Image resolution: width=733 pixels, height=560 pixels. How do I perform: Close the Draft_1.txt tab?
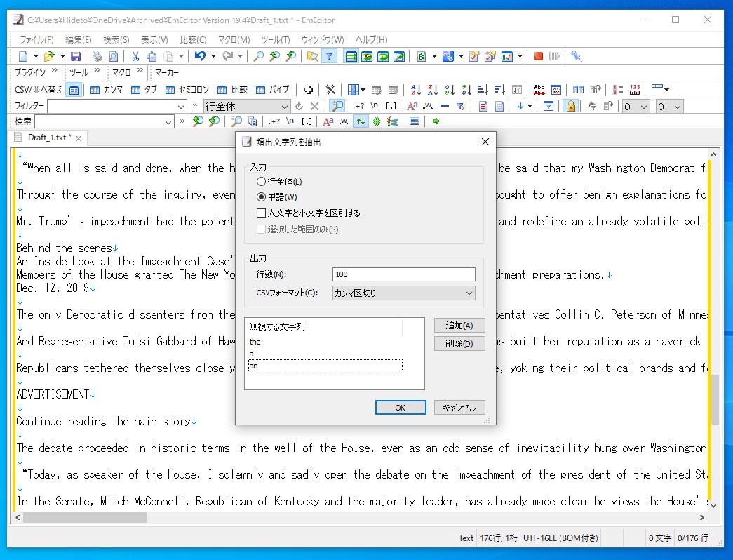coord(79,138)
